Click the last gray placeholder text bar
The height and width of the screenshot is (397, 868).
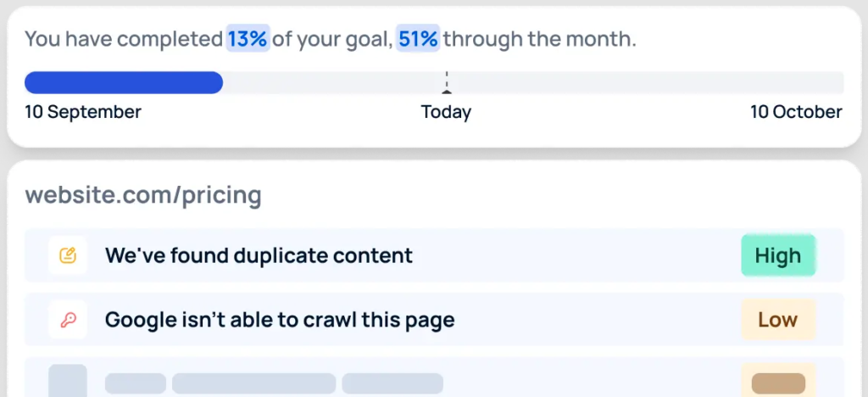point(392,383)
